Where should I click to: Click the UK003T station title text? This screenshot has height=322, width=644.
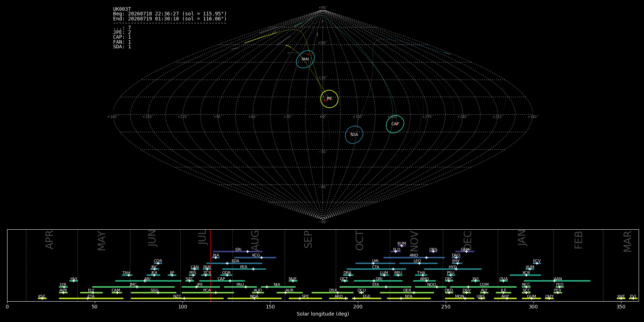tap(122, 9)
